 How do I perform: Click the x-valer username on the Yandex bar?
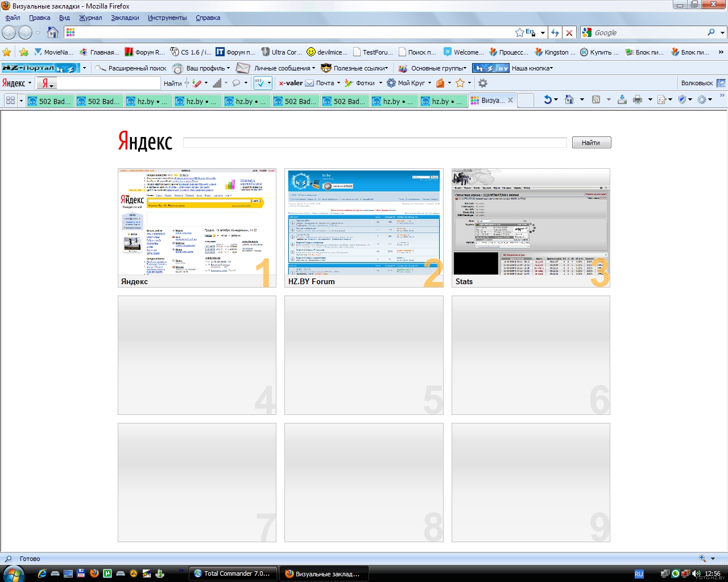click(x=291, y=83)
